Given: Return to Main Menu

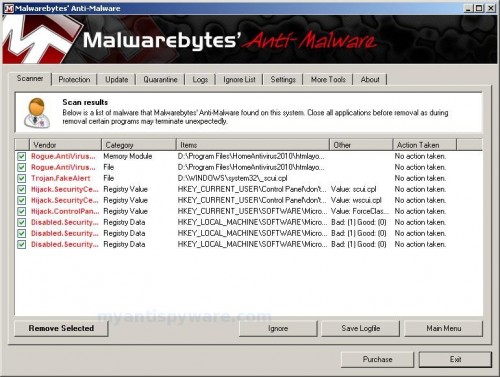Looking at the screenshot, I should click(444, 329).
